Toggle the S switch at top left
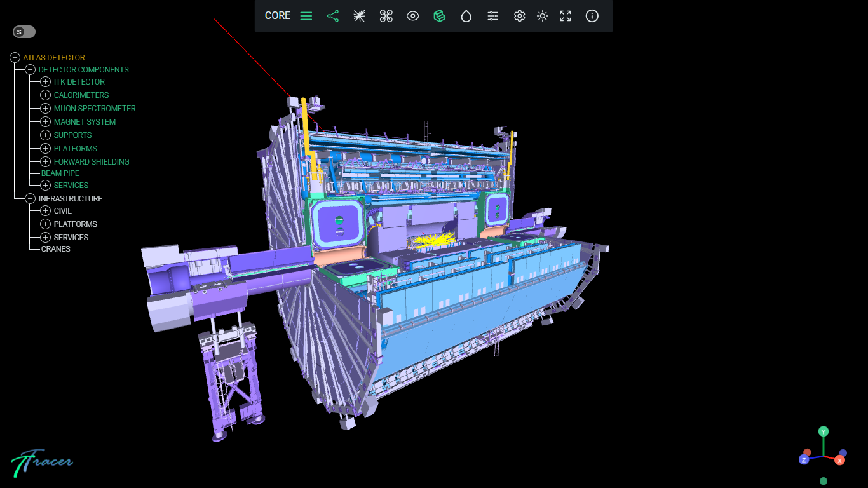 click(24, 31)
